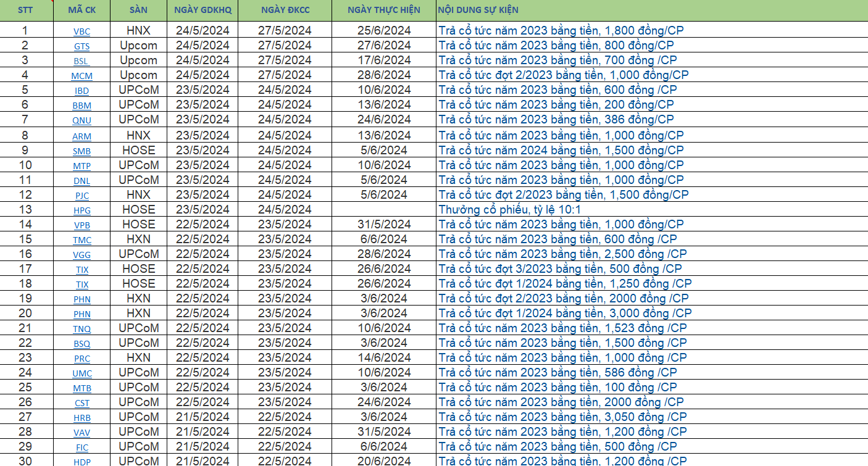Screen dimensions: 868x466
Task: Select the SÀN column header
Action: 138,10
